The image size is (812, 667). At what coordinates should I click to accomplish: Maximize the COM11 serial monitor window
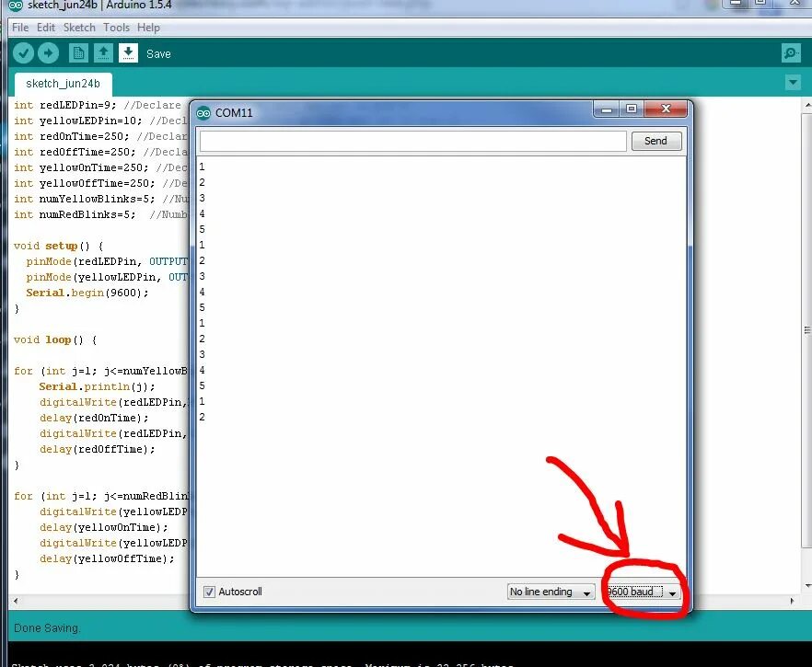coord(632,109)
